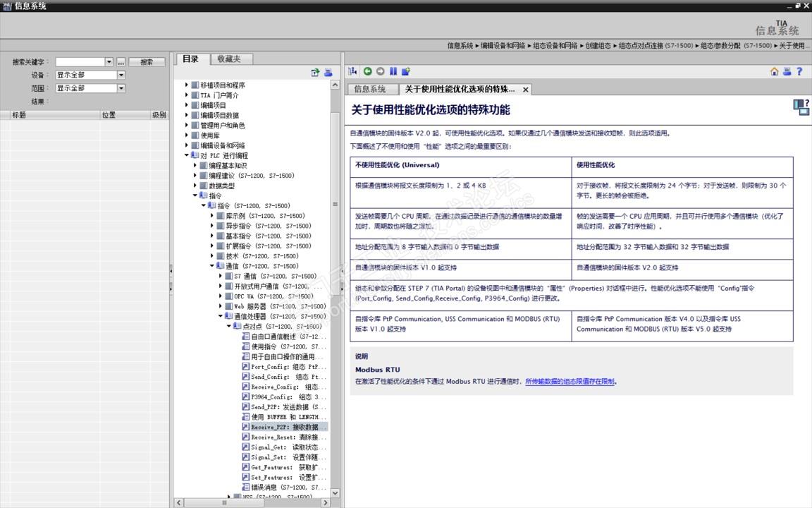
Task: Open 设备 dropdown showing 显示全部
Action: click(x=121, y=75)
